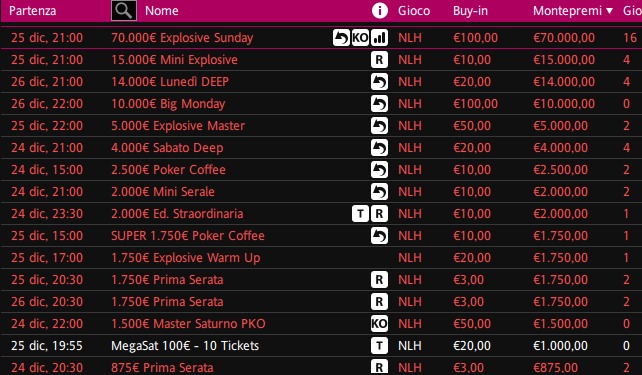Click the 25 dic, 19:55 start time
Screen dimensions: 642x375
click(47, 346)
